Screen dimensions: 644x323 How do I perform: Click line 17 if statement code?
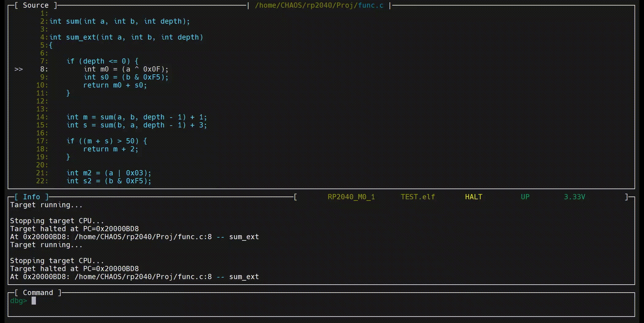(107, 141)
